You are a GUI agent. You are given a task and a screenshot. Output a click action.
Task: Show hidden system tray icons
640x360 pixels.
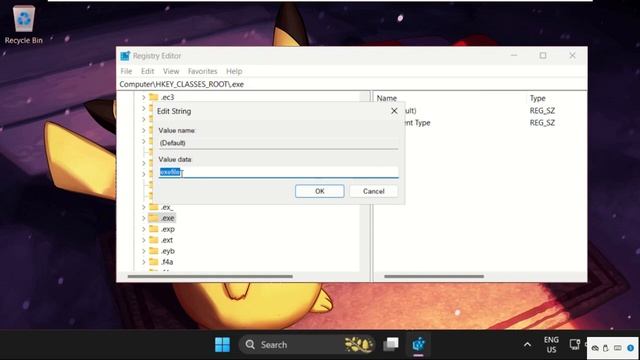(x=527, y=345)
